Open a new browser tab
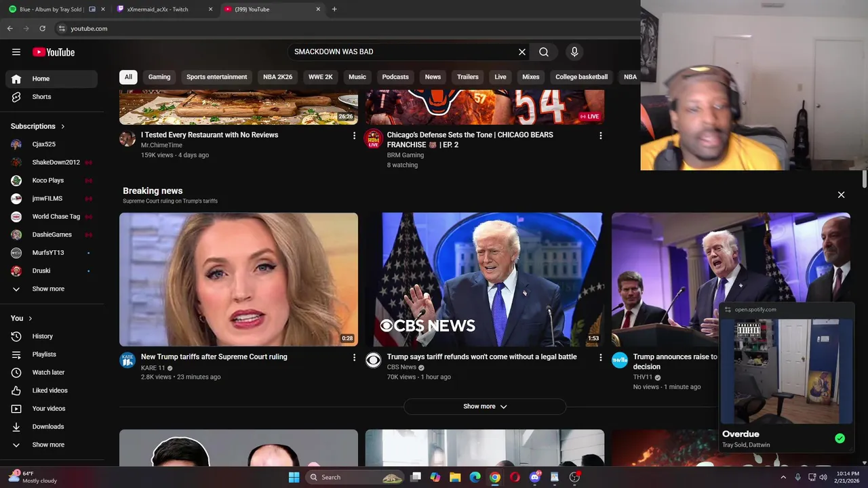Viewport: 868px width, 488px height. 334,9
